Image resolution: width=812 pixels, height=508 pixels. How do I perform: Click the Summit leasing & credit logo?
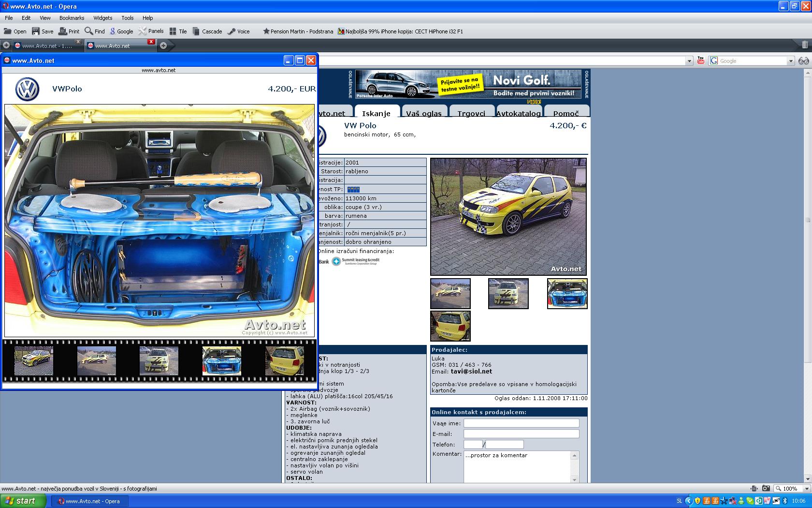tap(356, 261)
